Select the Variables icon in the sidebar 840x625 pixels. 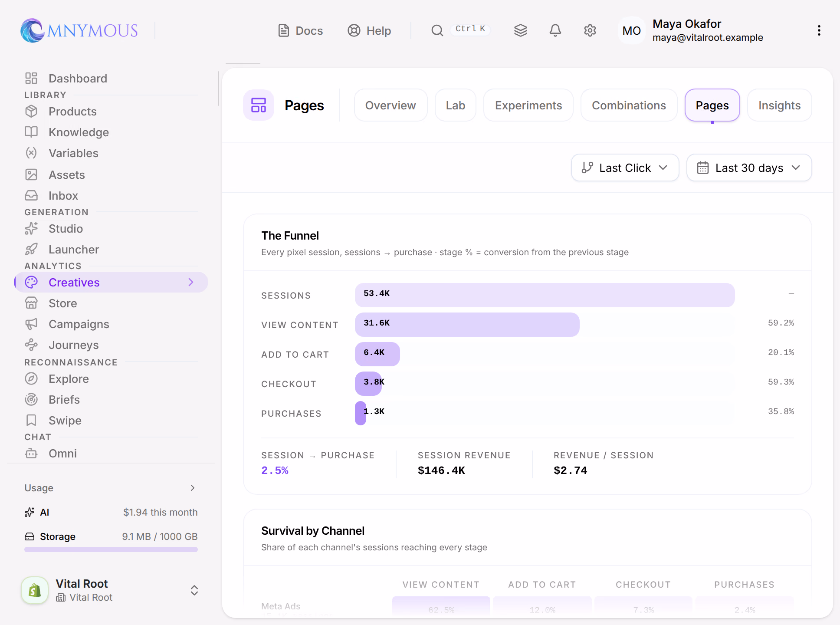pyautogui.click(x=31, y=153)
